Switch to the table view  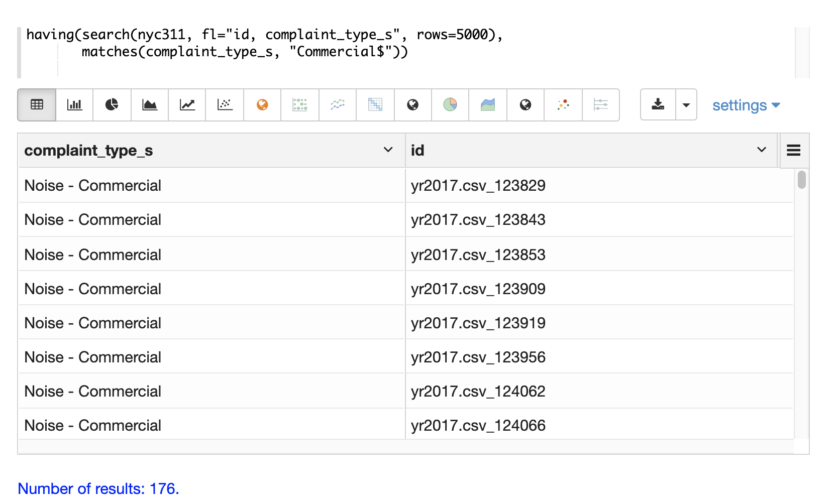point(37,105)
